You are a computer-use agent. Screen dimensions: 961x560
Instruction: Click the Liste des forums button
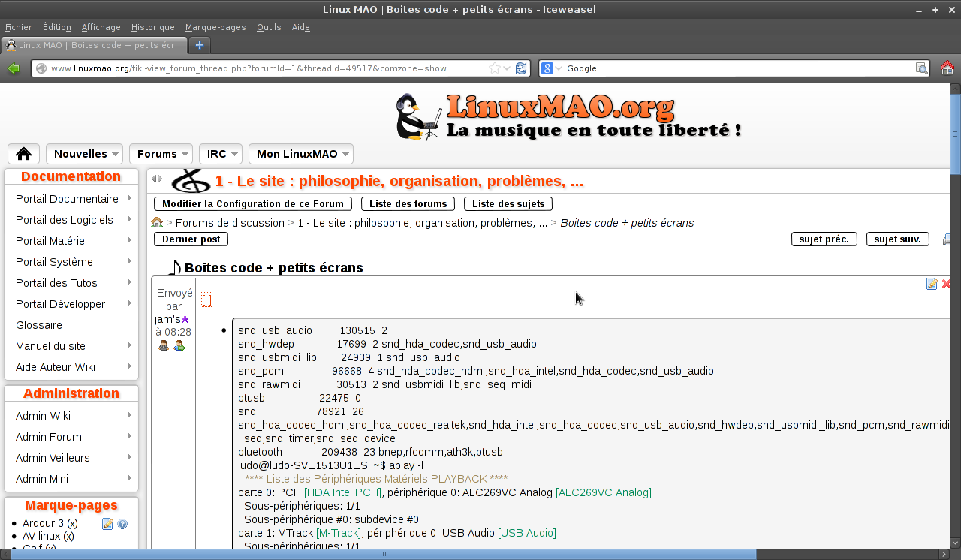pos(408,203)
